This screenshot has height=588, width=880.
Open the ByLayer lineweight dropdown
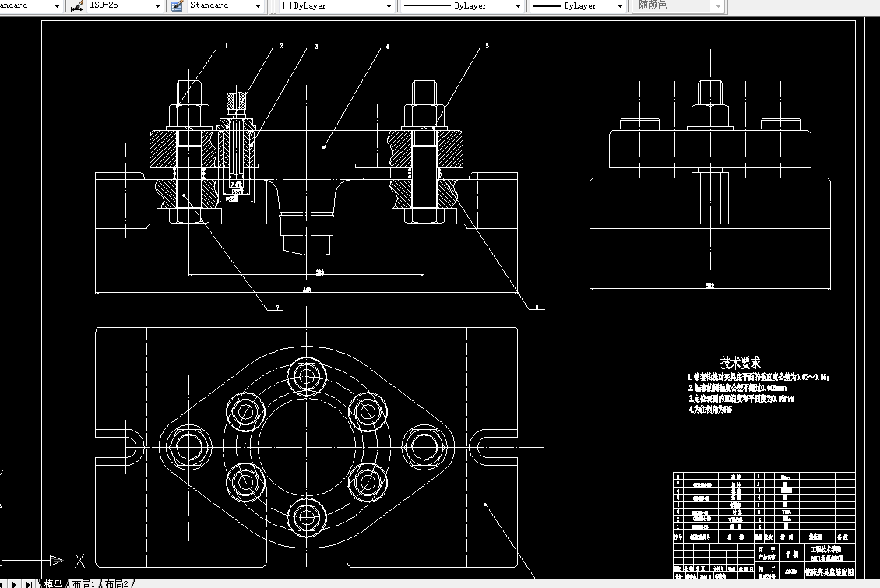[620, 6]
